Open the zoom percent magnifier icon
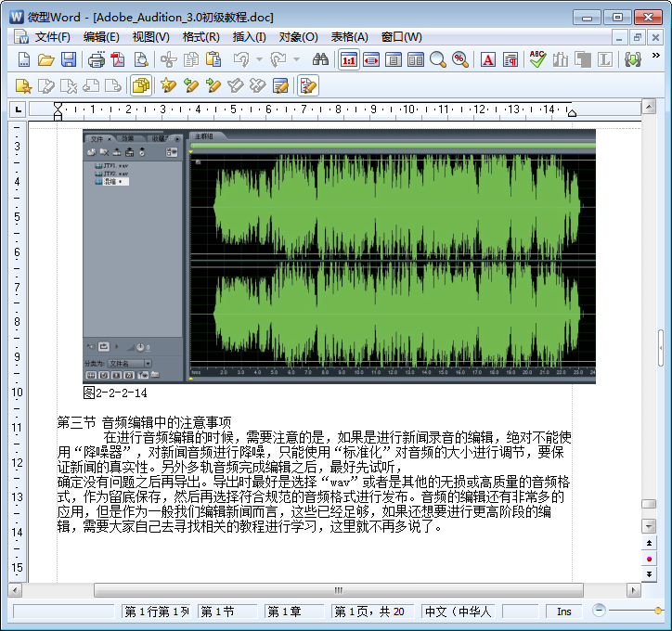 tap(459, 59)
